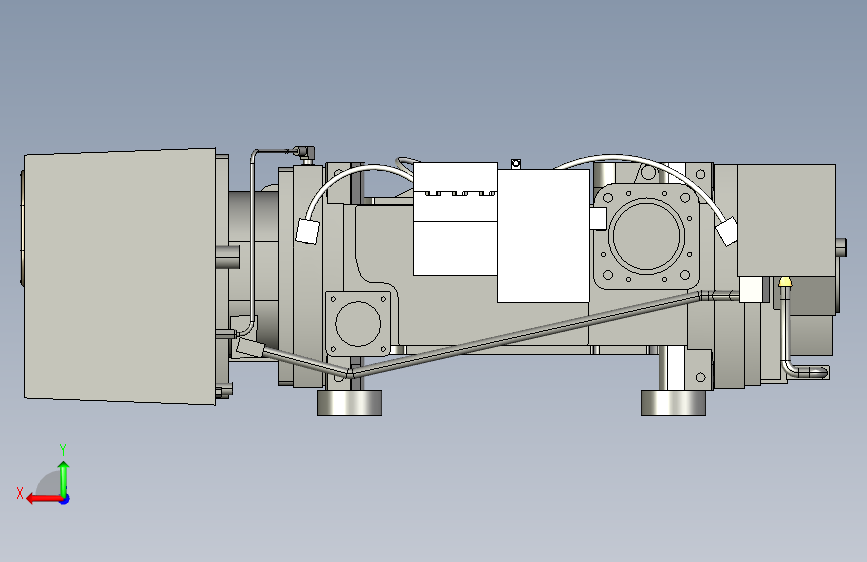
Task: Select the large motor housing on the left
Action: (120, 276)
